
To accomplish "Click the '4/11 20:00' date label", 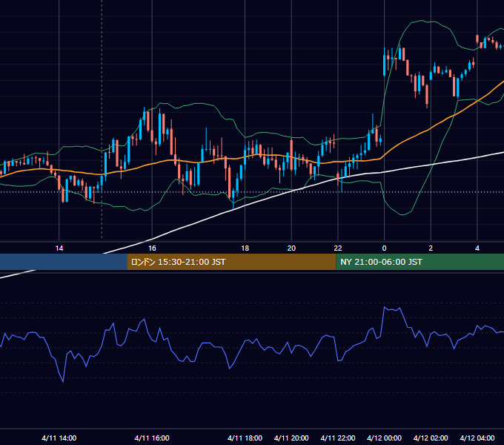I will point(291,438).
